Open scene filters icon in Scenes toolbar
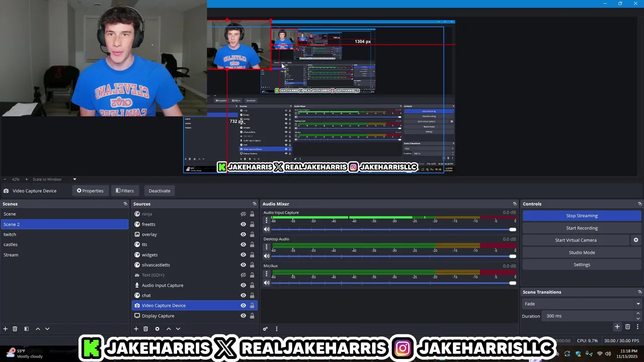Image resolution: width=644 pixels, height=362 pixels. click(26, 329)
